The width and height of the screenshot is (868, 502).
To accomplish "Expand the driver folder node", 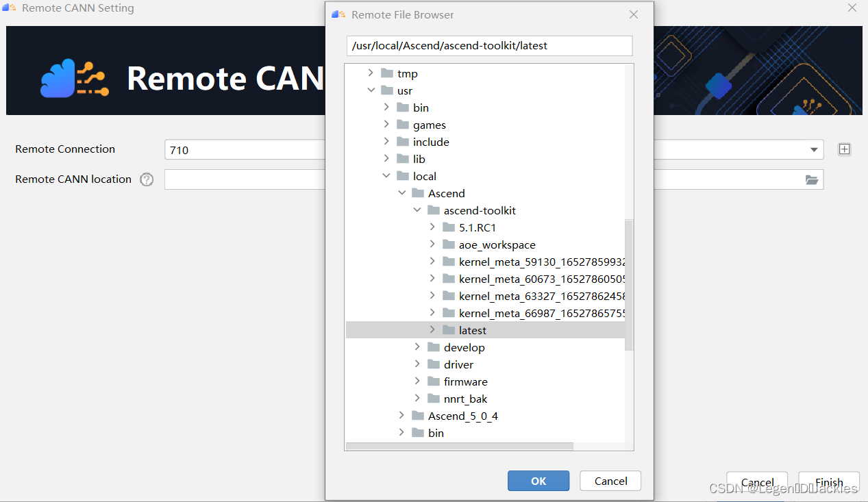I will (x=417, y=364).
